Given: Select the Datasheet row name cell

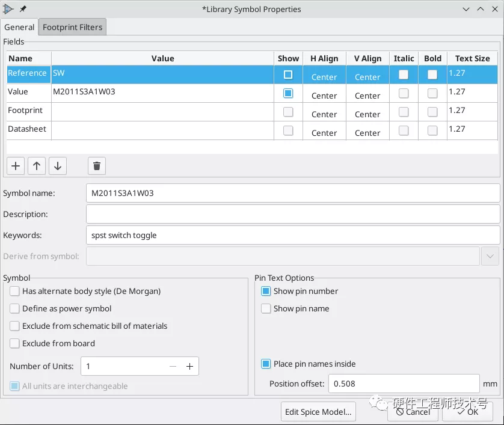Looking at the screenshot, I should click(x=29, y=130).
